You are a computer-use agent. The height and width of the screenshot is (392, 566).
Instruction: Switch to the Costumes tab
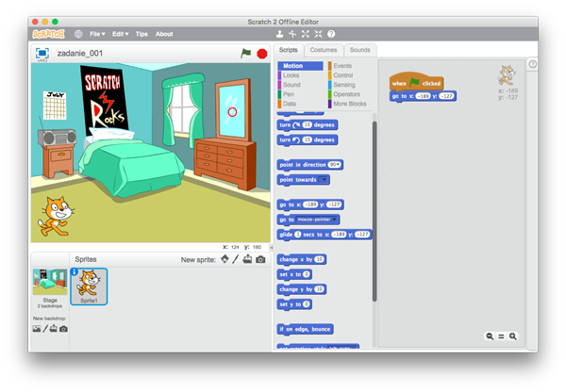click(x=324, y=50)
